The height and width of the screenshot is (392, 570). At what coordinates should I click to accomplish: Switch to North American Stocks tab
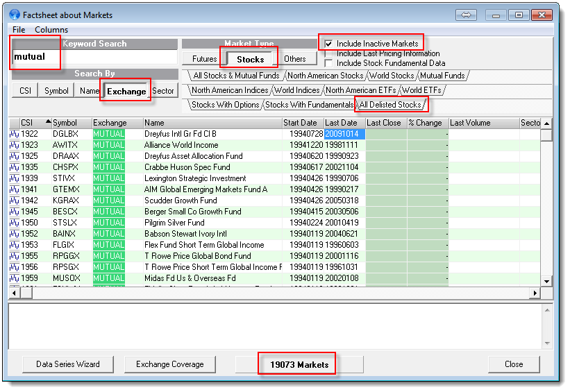[325, 76]
